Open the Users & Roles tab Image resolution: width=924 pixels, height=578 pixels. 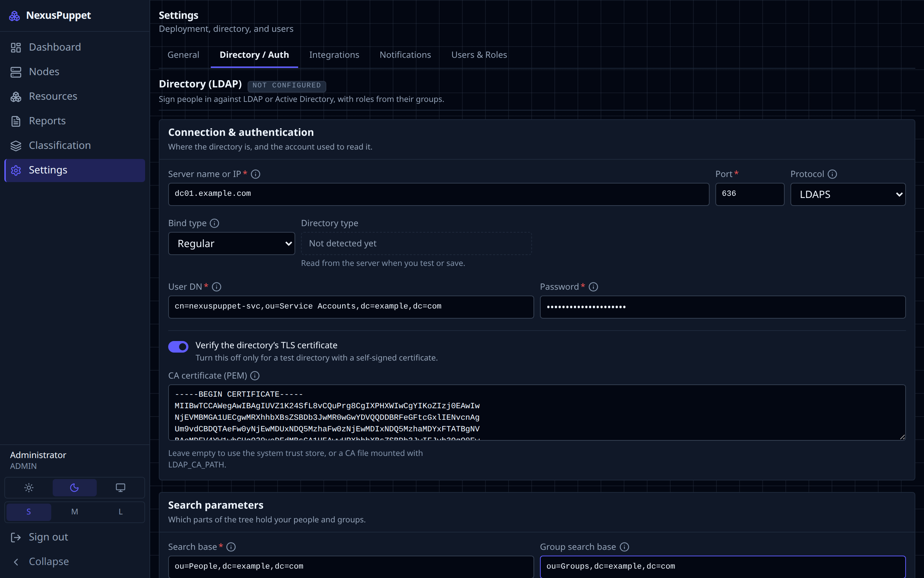pos(479,55)
